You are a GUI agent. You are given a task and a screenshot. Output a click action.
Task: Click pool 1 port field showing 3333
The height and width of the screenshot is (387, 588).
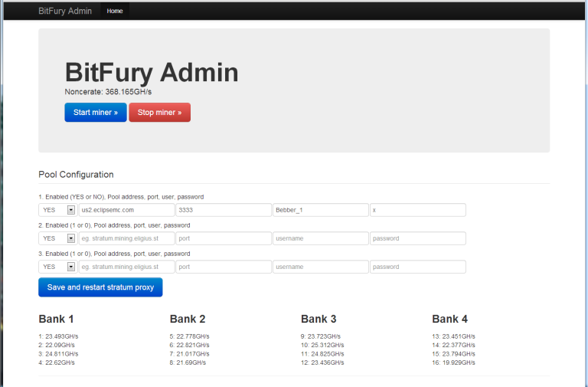pyautogui.click(x=223, y=210)
